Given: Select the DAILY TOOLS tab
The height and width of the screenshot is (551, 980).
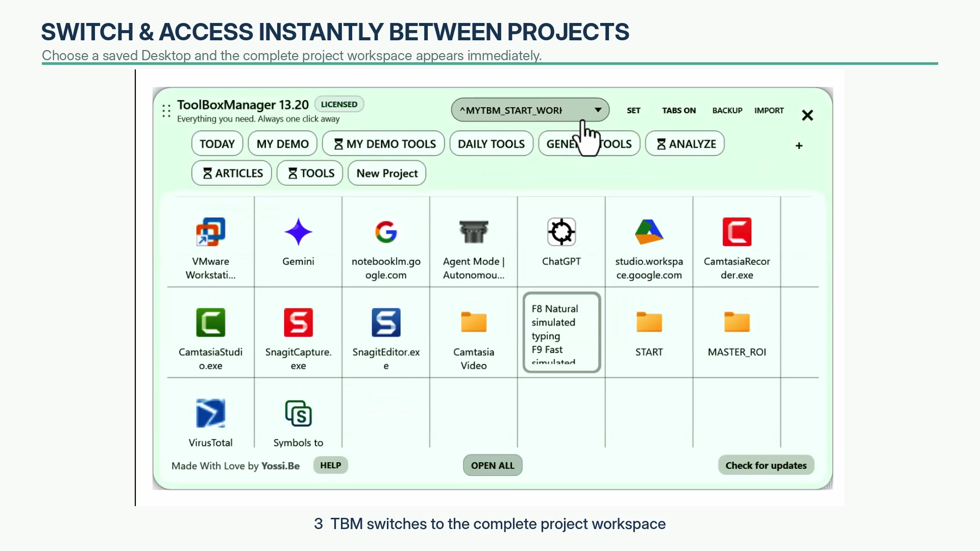Looking at the screenshot, I should pos(491,144).
